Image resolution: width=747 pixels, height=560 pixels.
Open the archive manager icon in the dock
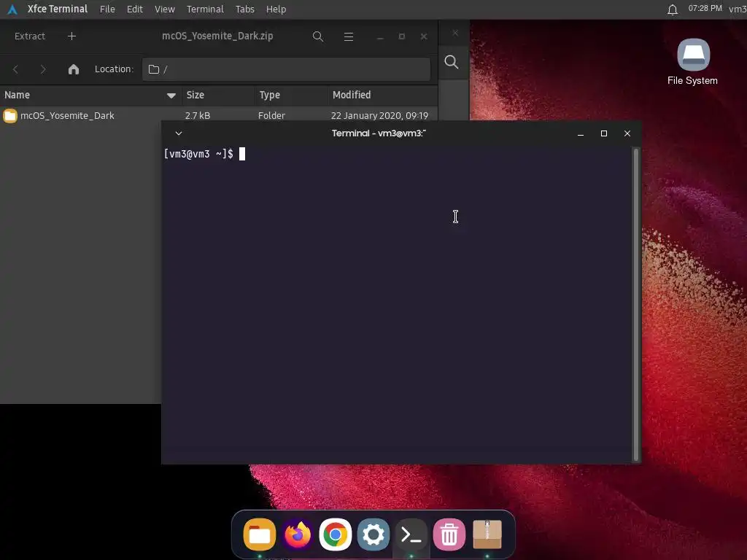487,534
